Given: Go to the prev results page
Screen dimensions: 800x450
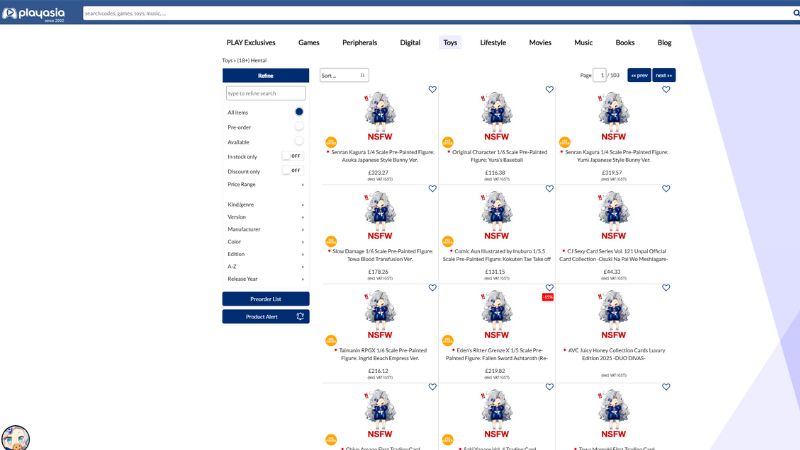Looking at the screenshot, I should point(639,75).
